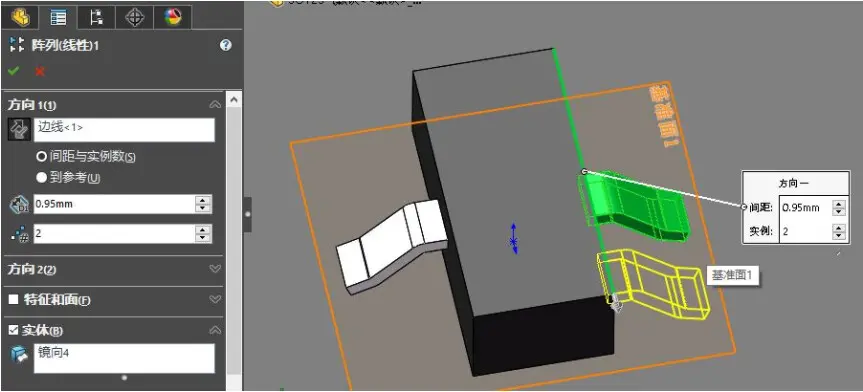863x392 pixels.
Task: Open the ConfigurationManager tab
Action: [x=96, y=17]
